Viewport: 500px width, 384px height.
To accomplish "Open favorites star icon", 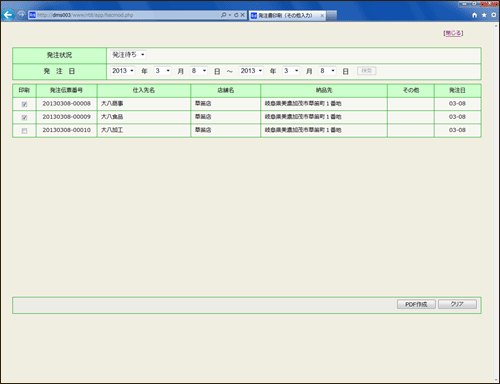I will 484,15.
